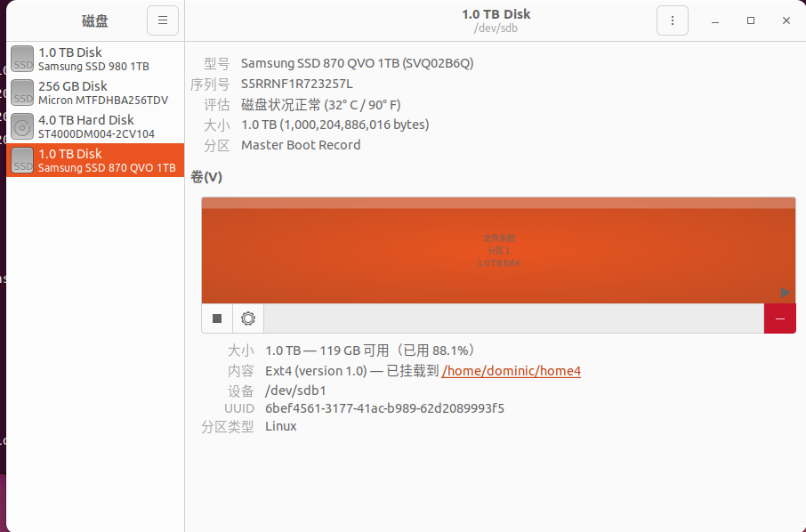Minimize the Disks window
The image size is (806, 532).
click(715, 20)
